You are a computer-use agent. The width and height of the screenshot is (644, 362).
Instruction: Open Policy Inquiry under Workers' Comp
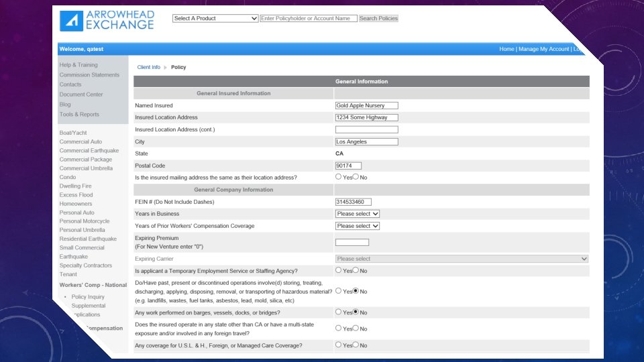[88, 297]
